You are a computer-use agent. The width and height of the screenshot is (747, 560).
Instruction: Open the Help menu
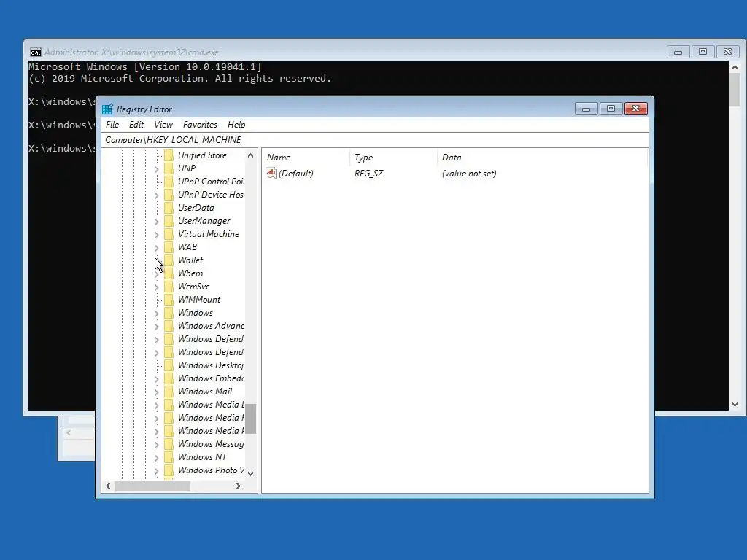(x=236, y=125)
